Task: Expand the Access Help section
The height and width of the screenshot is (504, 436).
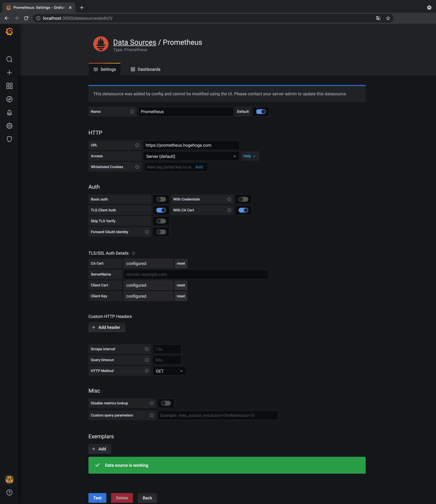Action: 250,156
